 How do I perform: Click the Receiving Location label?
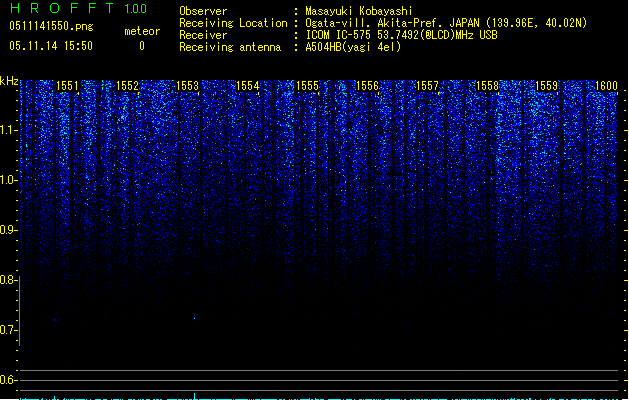pos(233,23)
